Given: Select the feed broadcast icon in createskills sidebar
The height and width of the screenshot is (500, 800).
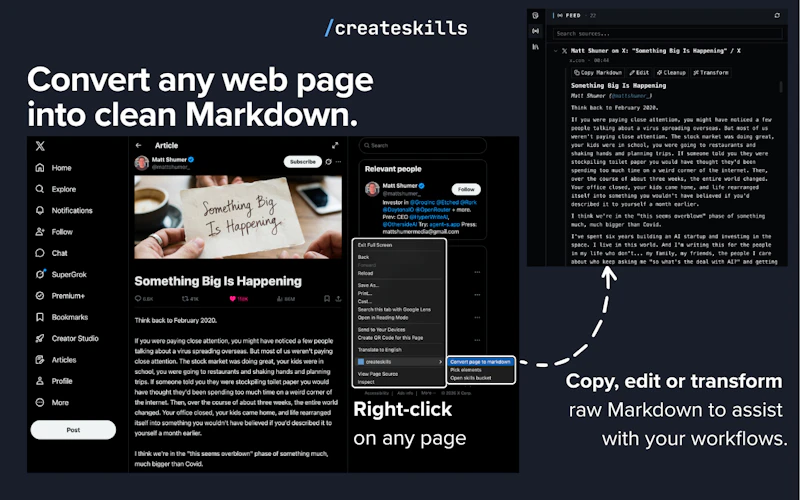Looking at the screenshot, I should (x=535, y=31).
